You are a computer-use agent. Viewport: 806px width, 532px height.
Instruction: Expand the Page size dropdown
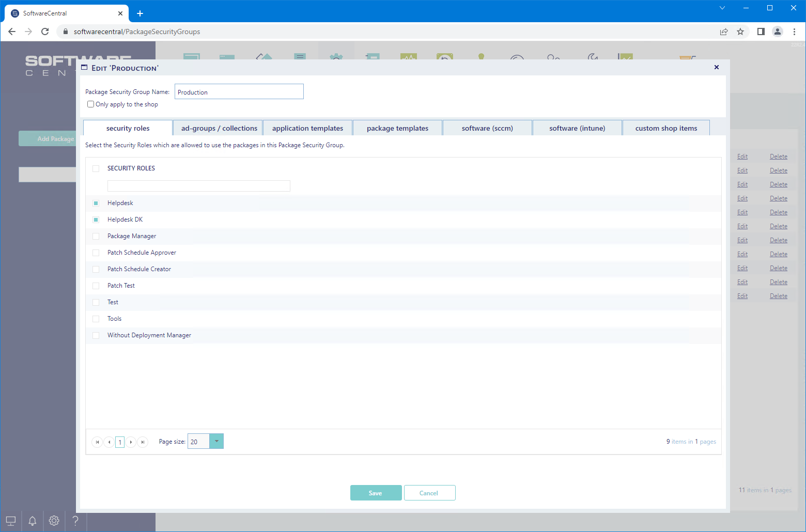click(216, 441)
